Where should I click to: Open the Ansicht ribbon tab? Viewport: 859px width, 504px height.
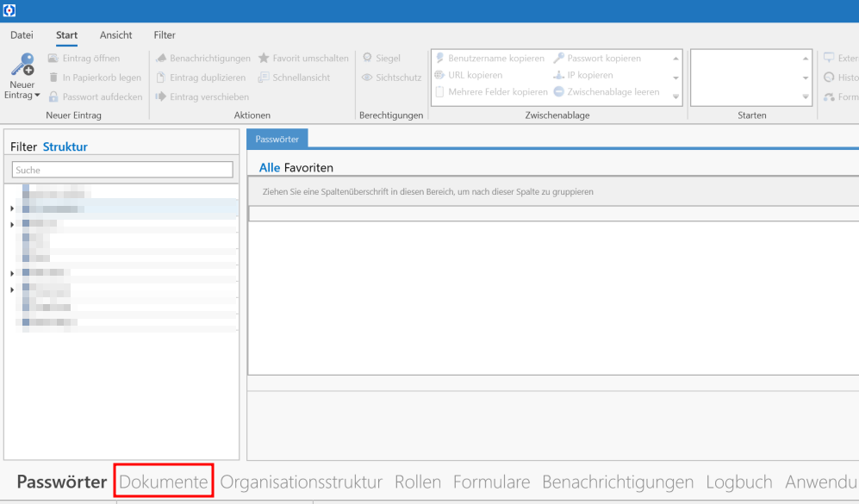point(115,35)
